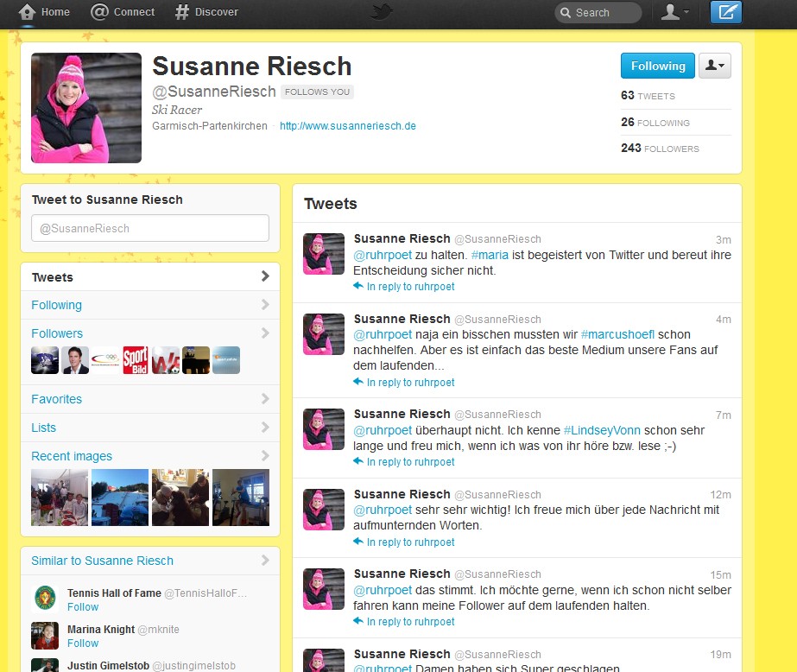Screen dimensions: 797x672
Task: Open the blue sky recent image
Action: pos(120,498)
